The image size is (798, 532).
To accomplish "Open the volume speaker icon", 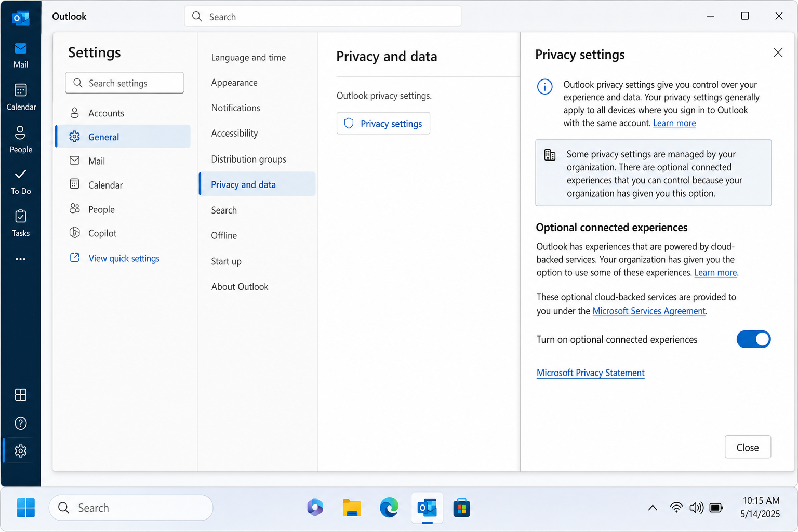I will [x=696, y=508].
